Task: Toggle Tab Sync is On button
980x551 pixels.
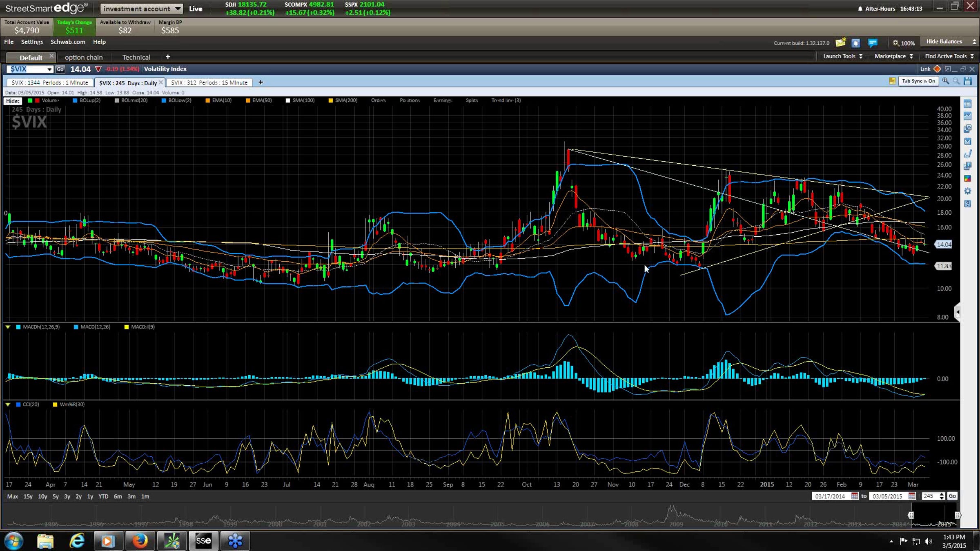Action: (x=918, y=81)
